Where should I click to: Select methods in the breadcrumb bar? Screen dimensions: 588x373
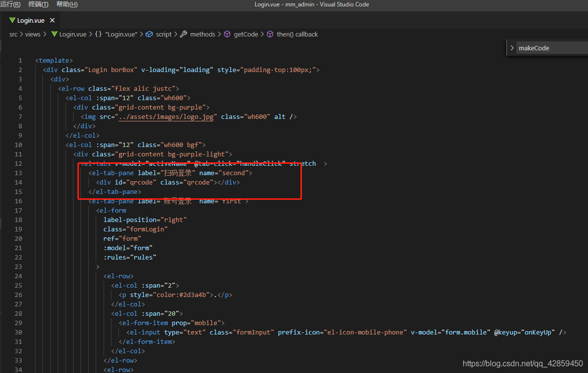[x=202, y=34]
